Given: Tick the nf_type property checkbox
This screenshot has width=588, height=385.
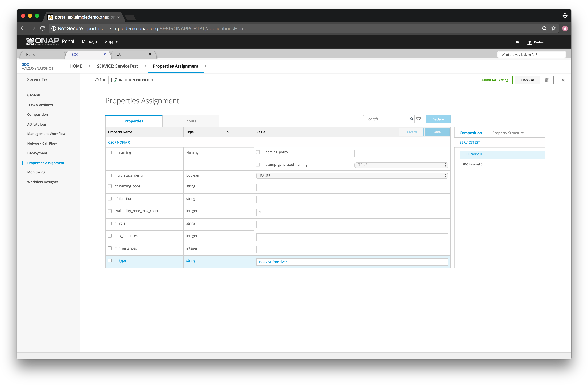Looking at the screenshot, I should tap(110, 260).
